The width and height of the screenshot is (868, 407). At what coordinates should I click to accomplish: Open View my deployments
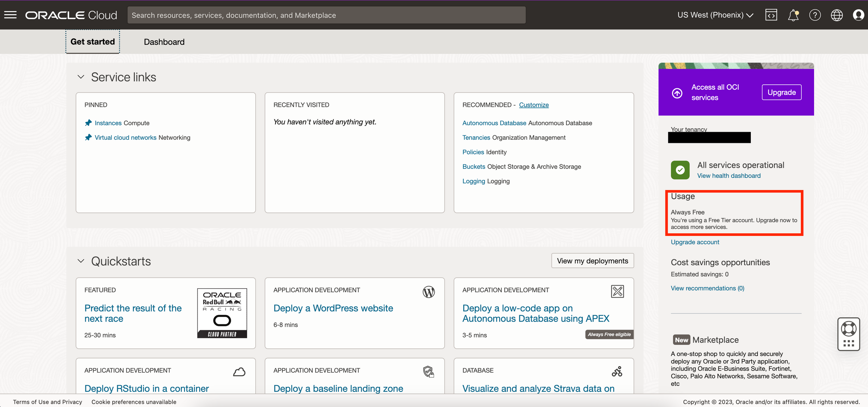pyautogui.click(x=592, y=260)
